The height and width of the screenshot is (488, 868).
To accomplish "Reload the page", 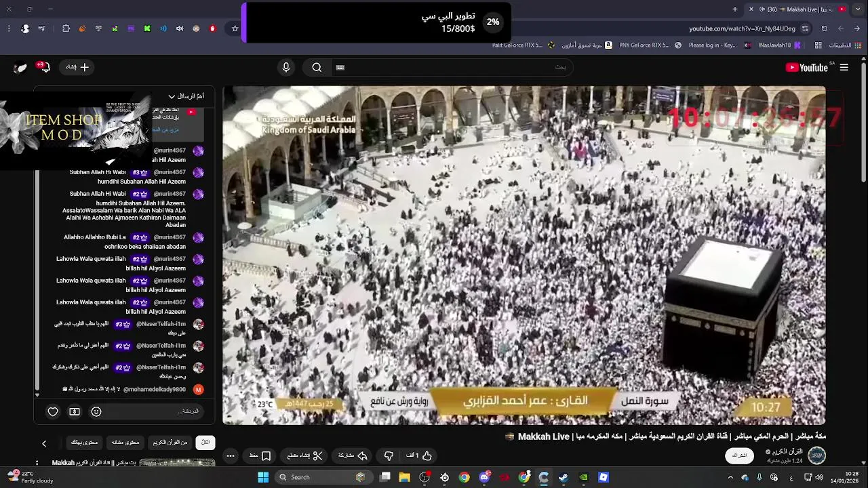I will pyautogui.click(x=825, y=28).
